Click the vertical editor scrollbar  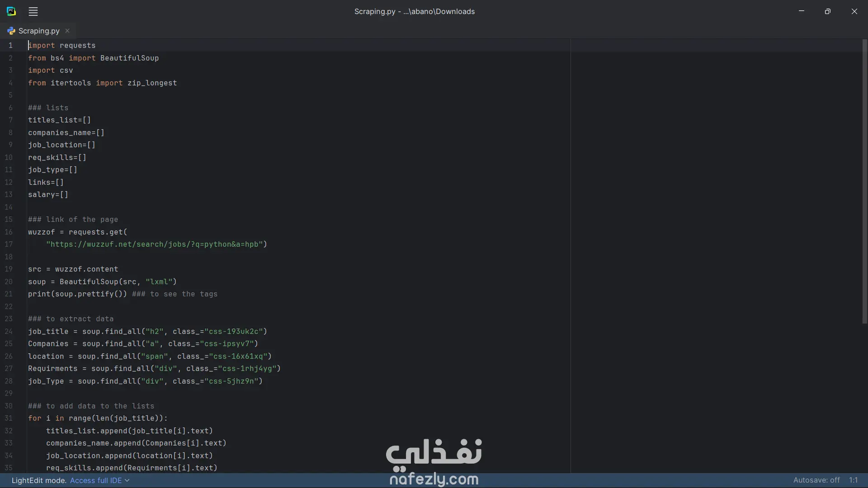[x=864, y=181]
